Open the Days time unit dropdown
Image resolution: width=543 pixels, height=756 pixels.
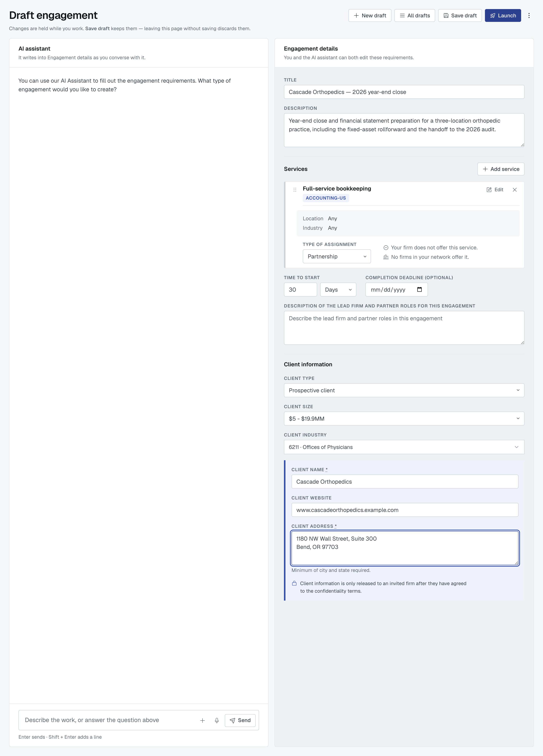click(338, 290)
